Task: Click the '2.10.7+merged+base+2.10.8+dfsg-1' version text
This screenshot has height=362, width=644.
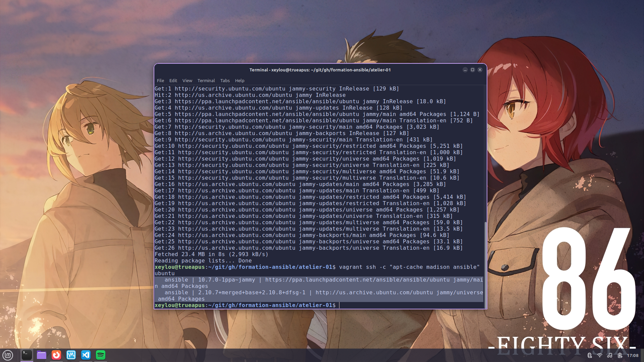Action: point(252,293)
